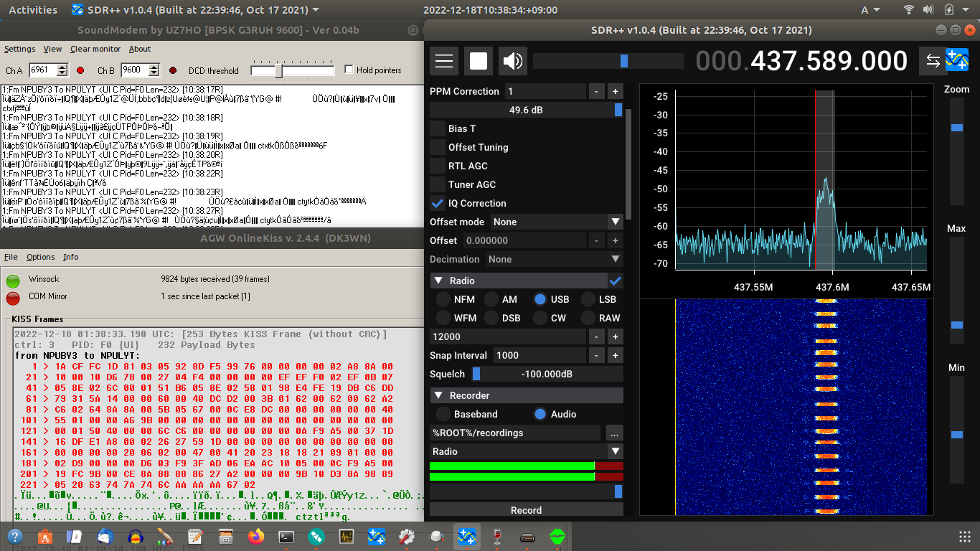Enable Offset Tuning checkbox
This screenshot has height=551, width=980.
[438, 147]
